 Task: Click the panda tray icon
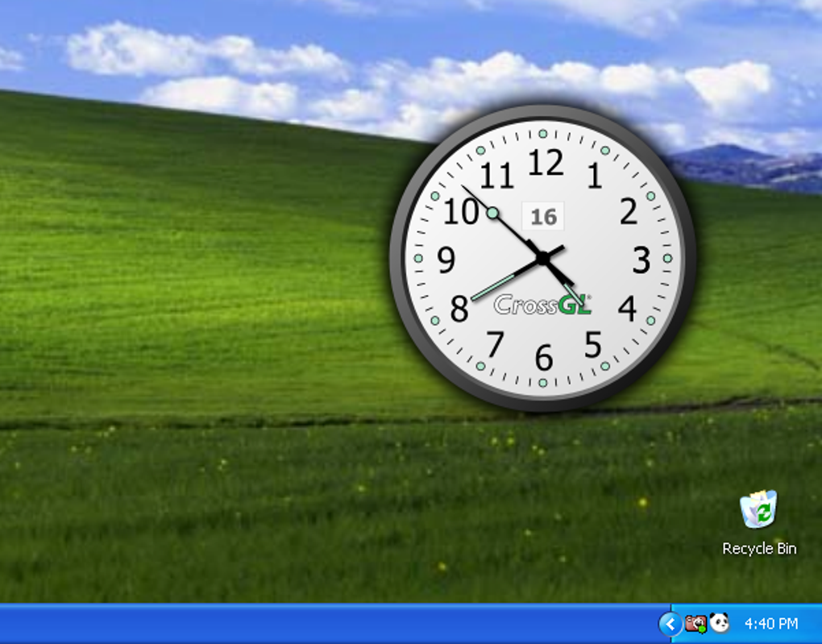click(x=719, y=623)
